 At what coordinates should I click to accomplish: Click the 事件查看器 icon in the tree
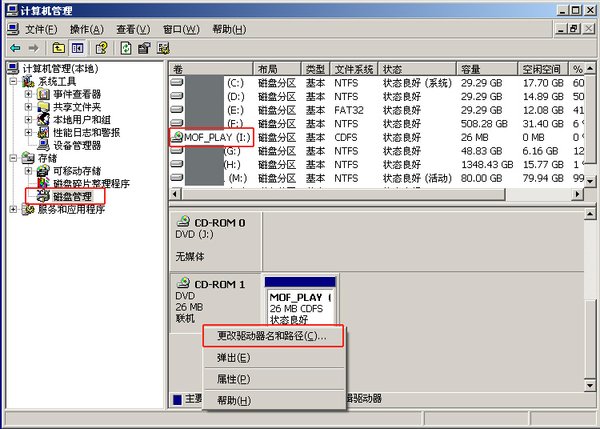(43, 94)
